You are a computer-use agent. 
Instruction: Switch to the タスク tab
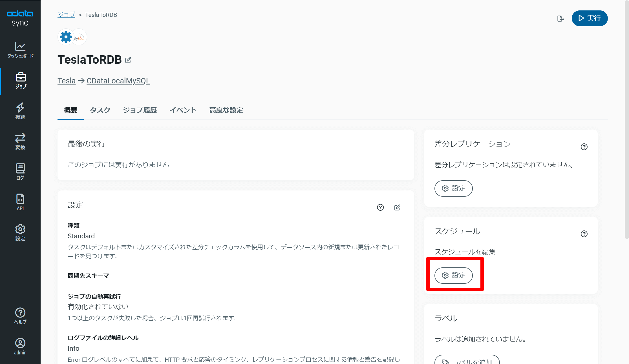[x=100, y=110]
